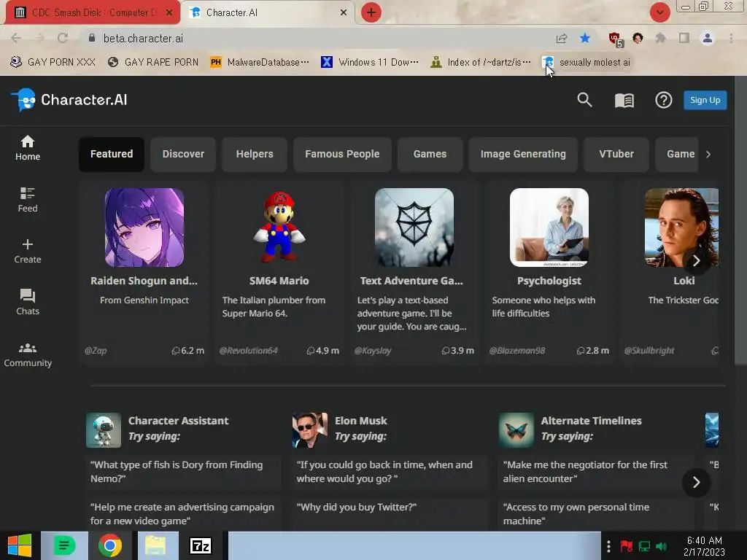Screen dimensions: 747x560
Task: Click the red flag tray icon
Action: pos(627,546)
